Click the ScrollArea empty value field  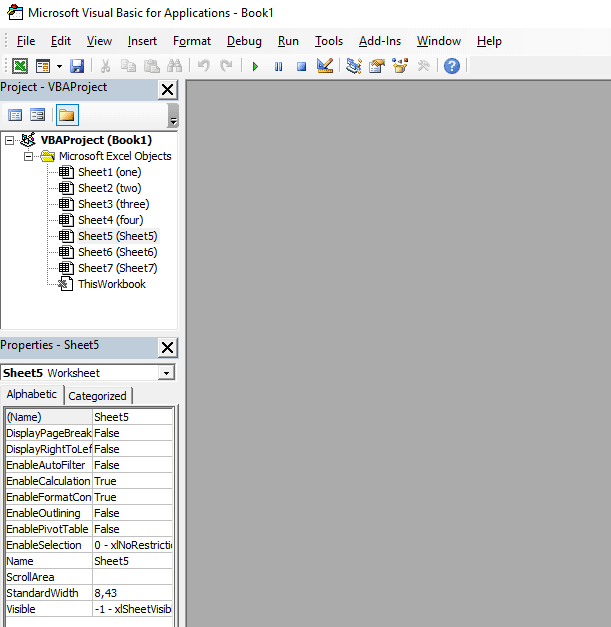[132, 577]
